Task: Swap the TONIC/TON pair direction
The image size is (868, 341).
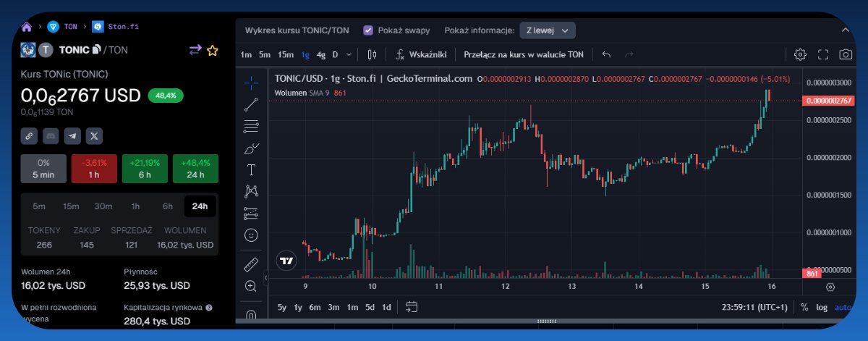Action: pyautogui.click(x=195, y=50)
